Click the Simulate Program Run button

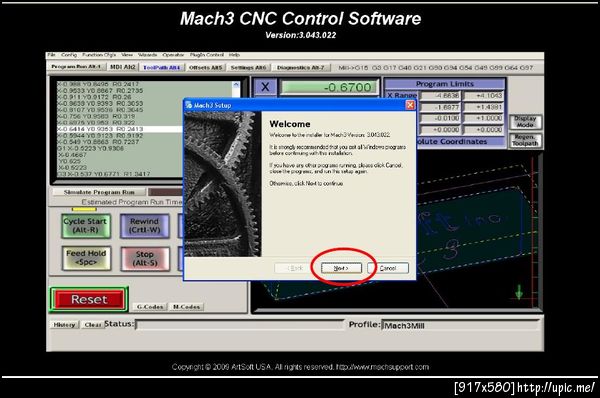99,192
